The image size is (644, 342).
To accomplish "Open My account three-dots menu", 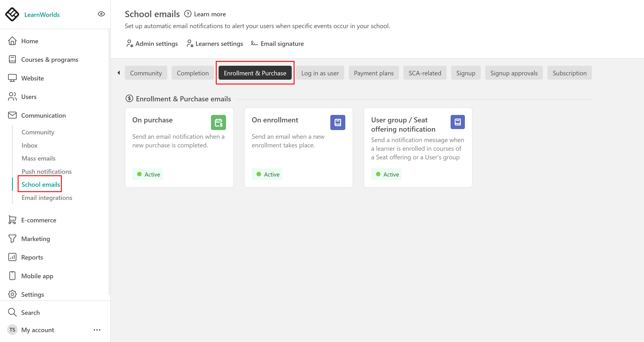I will (97, 330).
